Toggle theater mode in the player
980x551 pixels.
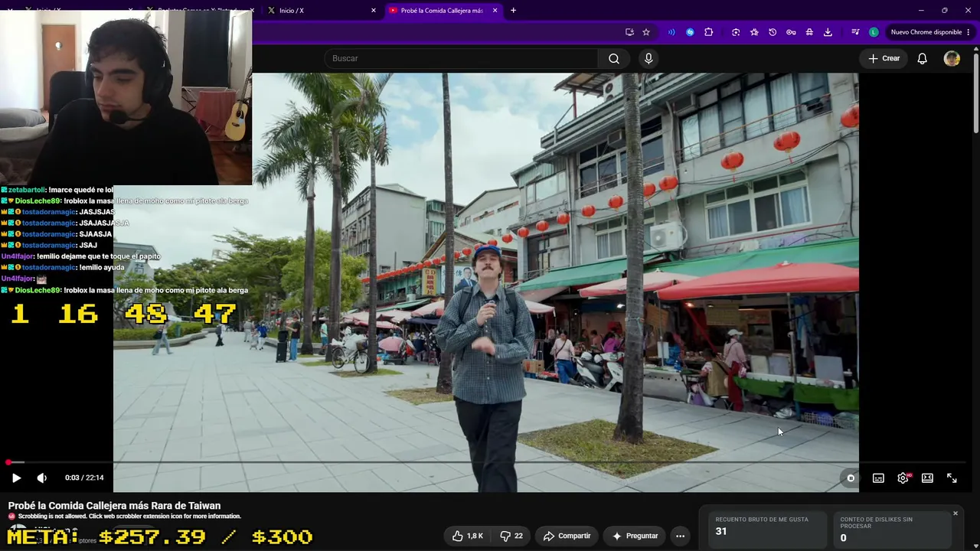tap(927, 478)
